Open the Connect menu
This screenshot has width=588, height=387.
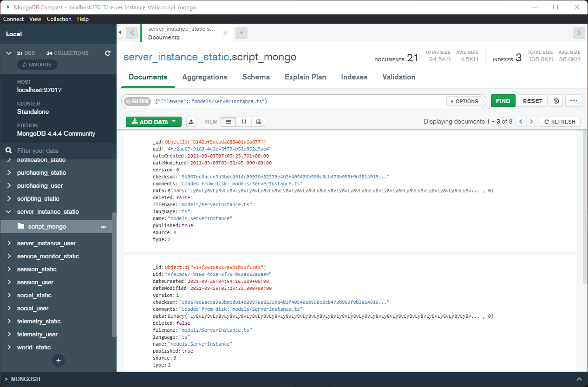click(x=13, y=19)
